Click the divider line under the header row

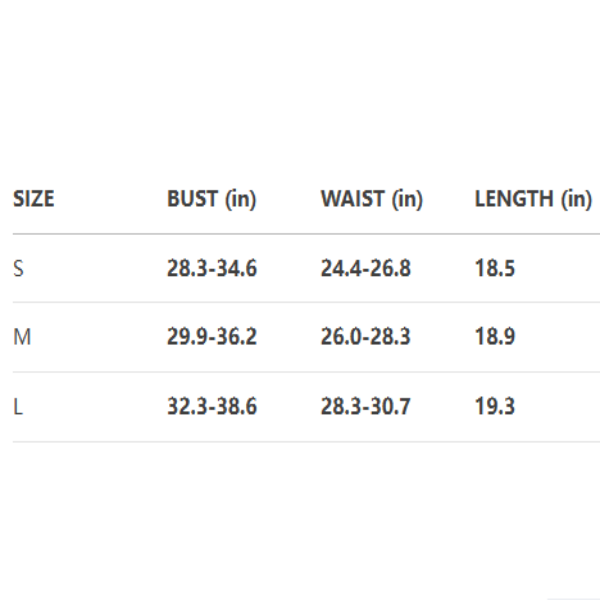coord(300,234)
